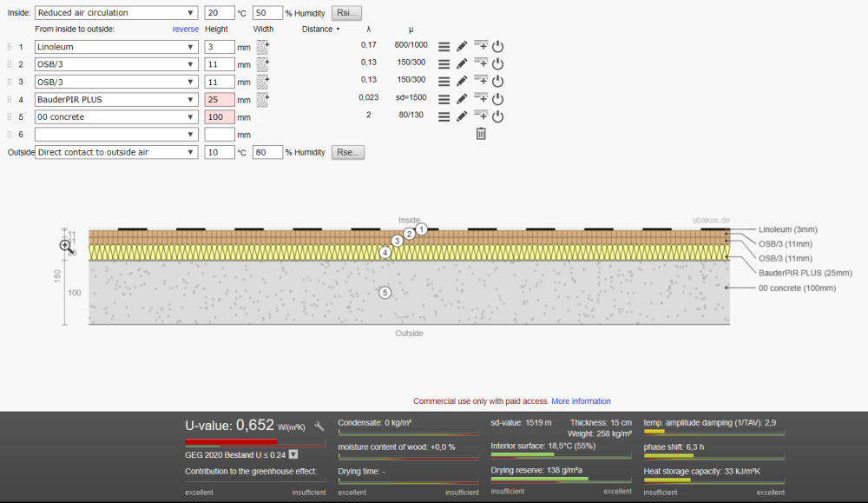The image size is (868, 503).
Task: Click the magnifier zoom icon on diagram
Action: click(x=66, y=246)
